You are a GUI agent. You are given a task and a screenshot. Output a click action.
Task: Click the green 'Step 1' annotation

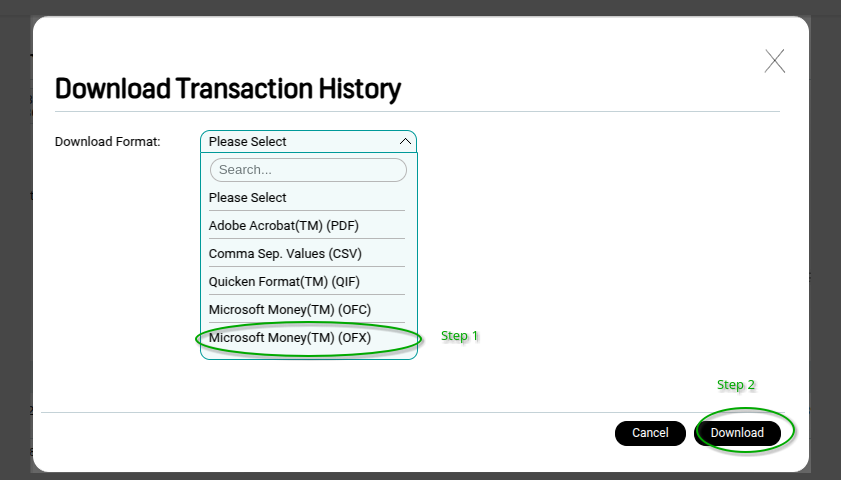pyautogui.click(x=460, y=336)
